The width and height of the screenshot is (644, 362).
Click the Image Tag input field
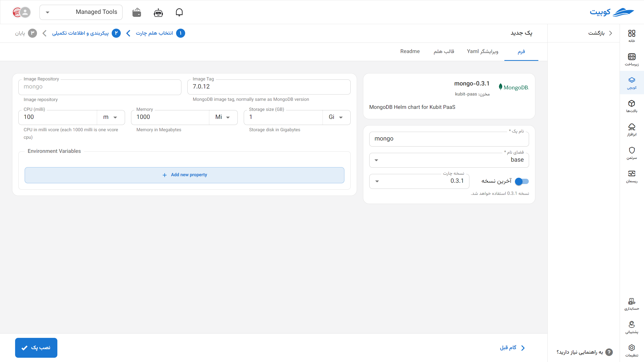coord(269,87)
